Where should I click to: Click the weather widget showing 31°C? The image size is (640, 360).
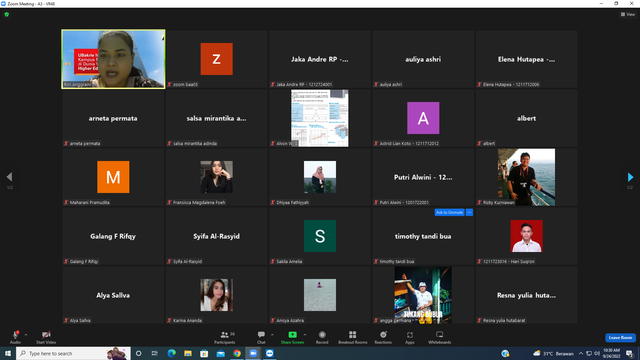click(x=553, y=353)
